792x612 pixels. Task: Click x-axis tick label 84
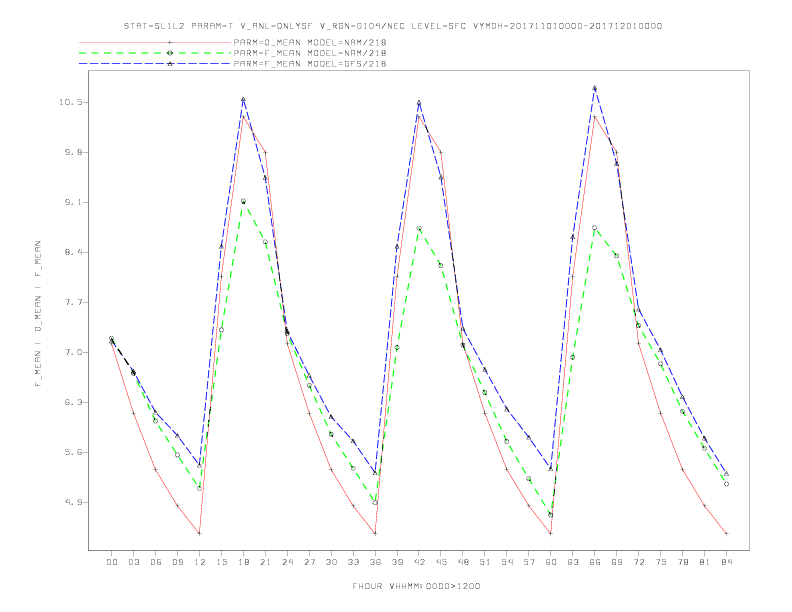(x=726, y=562)
